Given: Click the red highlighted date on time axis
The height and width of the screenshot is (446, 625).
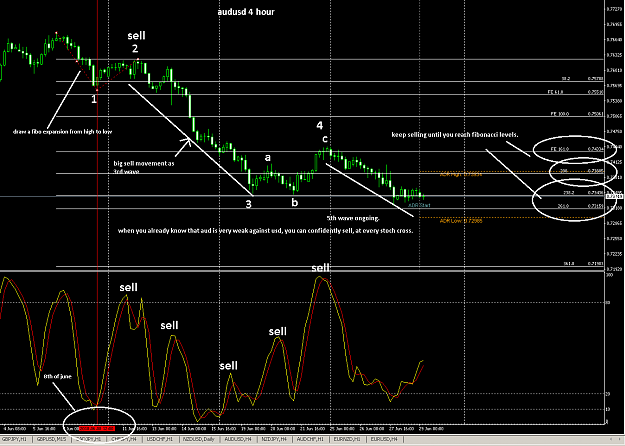Looking at the screenshot, I should click(x=97, y=429).
